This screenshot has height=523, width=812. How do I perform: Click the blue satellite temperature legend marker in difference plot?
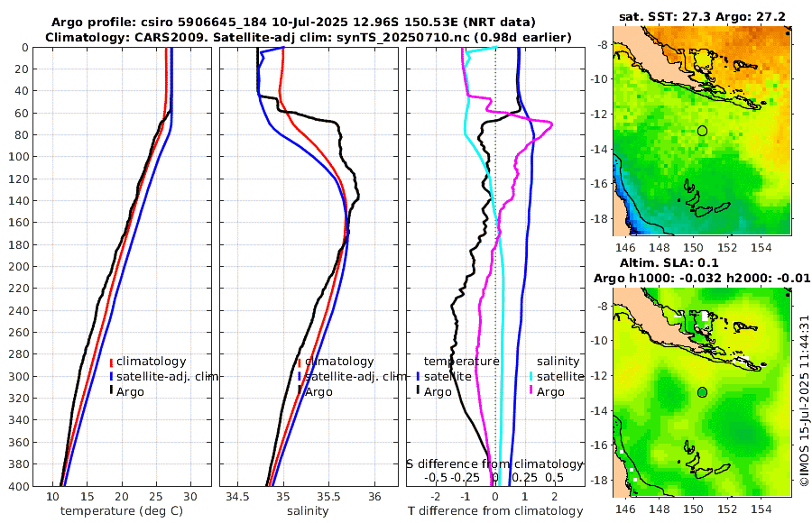[418, 376]
